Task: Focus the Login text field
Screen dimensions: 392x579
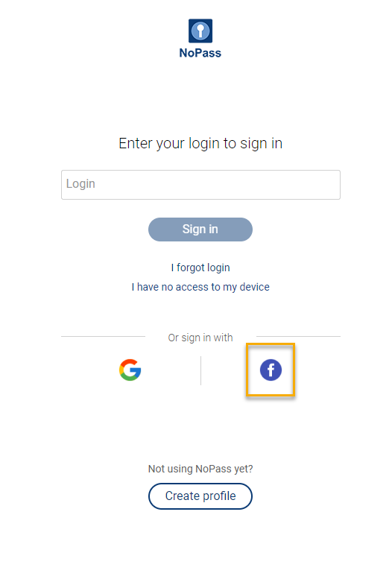Action: 200,185
